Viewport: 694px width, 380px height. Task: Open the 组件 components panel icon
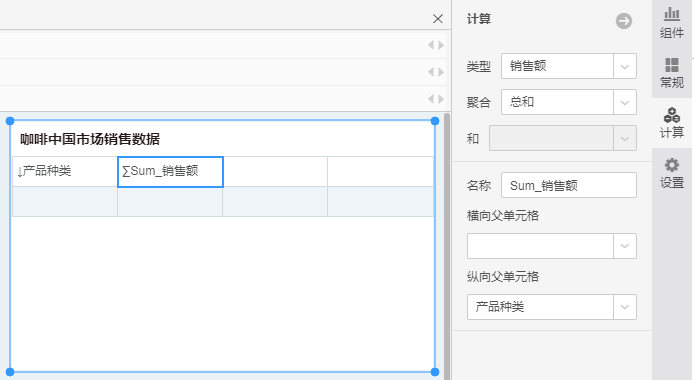click(671, 23)
